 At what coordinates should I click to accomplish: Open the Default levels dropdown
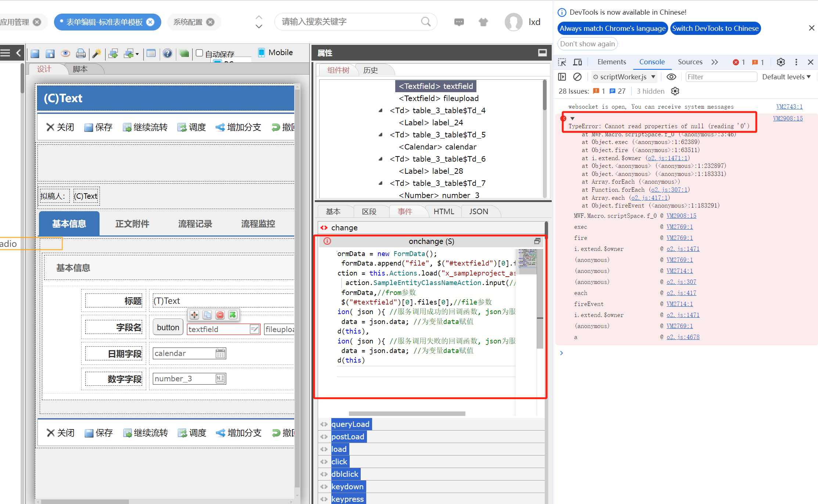point(786,77)
